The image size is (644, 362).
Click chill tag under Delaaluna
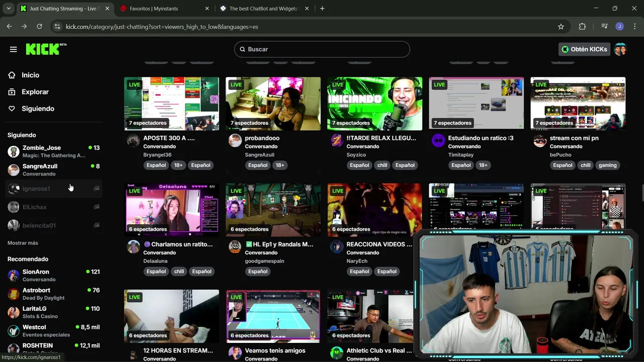pos(179,271)
